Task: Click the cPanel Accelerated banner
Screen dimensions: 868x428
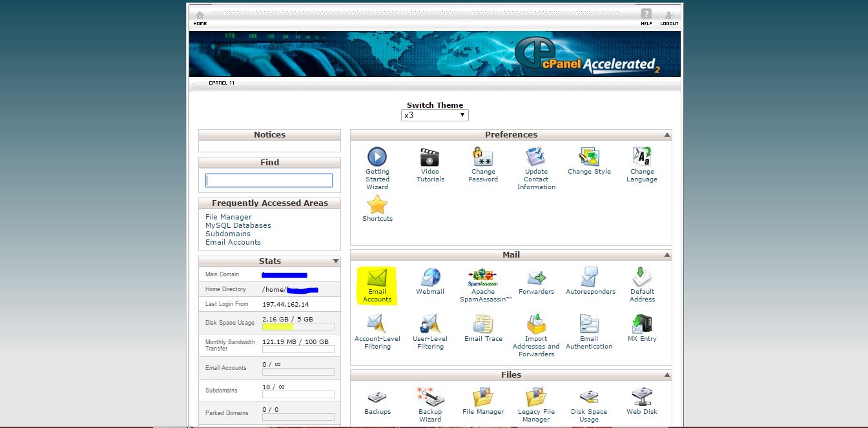Action: point(435,54)
